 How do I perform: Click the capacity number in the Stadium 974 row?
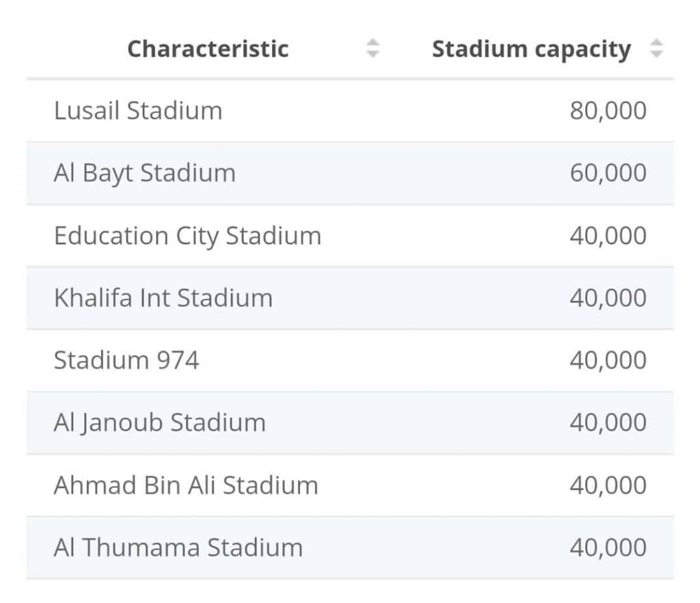[608, 360]
